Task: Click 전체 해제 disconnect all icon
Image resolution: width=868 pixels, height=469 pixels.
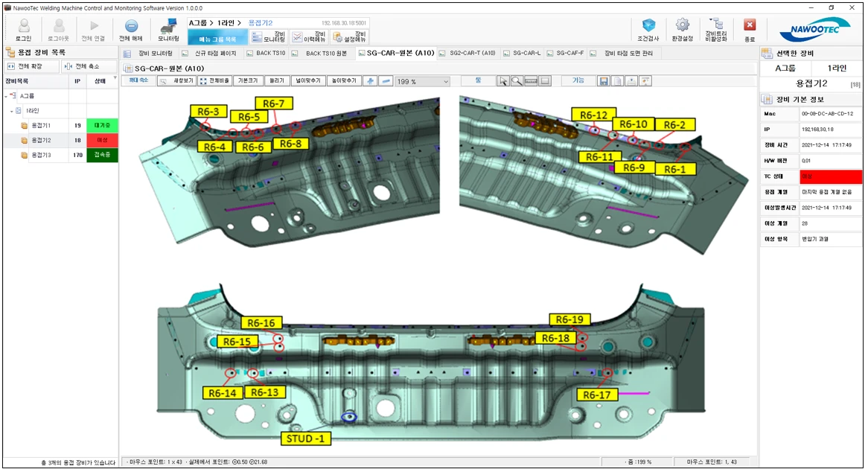Action: coord(131,26)
